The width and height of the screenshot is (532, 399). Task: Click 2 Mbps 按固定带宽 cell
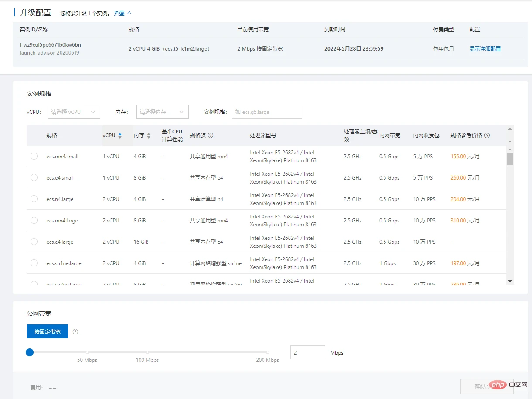260,49
